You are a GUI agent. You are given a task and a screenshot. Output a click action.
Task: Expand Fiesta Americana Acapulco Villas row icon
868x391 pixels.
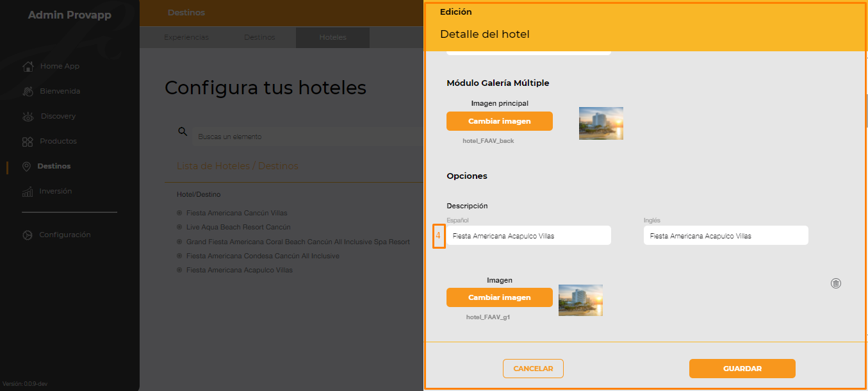179,270
